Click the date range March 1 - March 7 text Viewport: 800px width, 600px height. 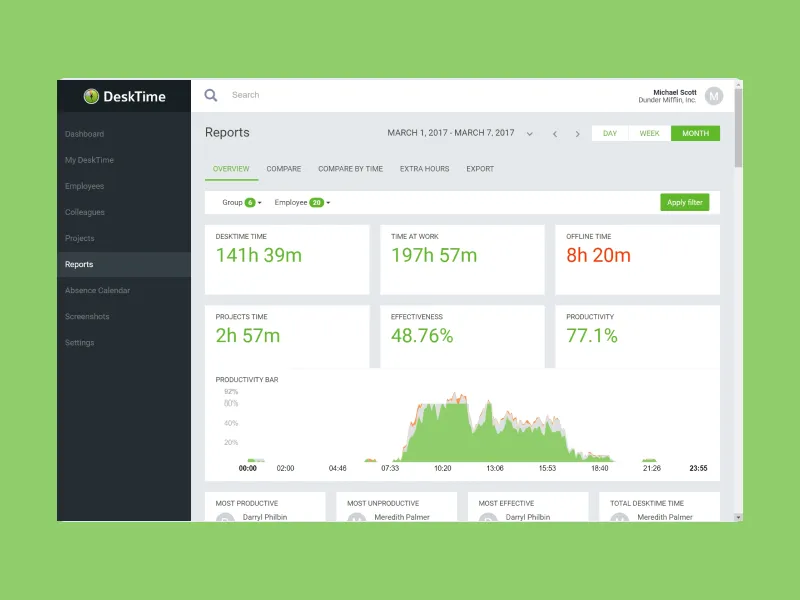[451, 133]
